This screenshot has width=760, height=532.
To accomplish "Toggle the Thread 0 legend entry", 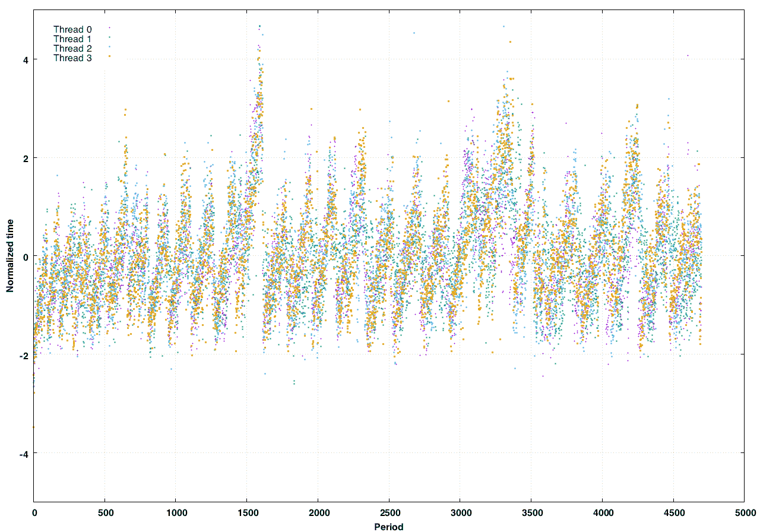I will pyautogui.click(x=72, y=29).
